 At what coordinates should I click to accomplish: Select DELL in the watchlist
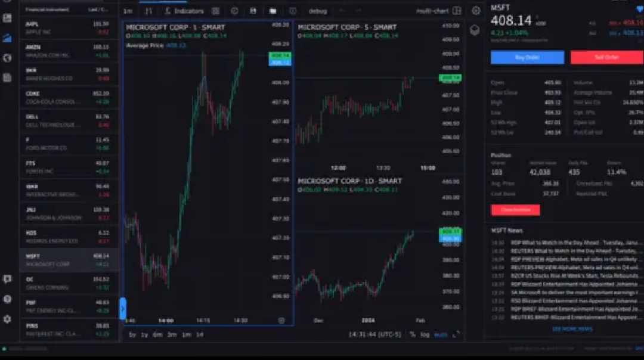(69, 120)
